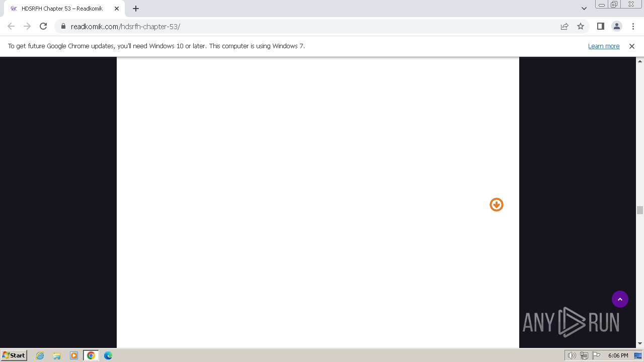Go forward to next page
Image resolution: width=644 pixels, height=362 pixels.
27,26
